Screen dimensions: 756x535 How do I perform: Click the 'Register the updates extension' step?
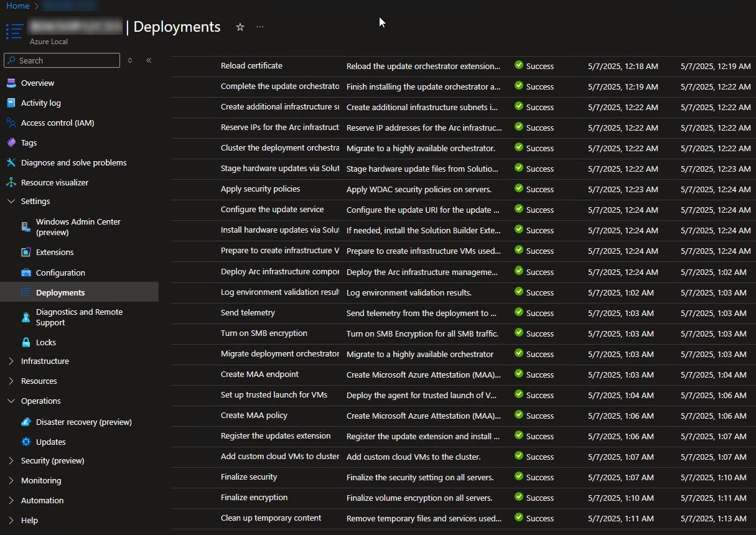(x=276, y=436)
